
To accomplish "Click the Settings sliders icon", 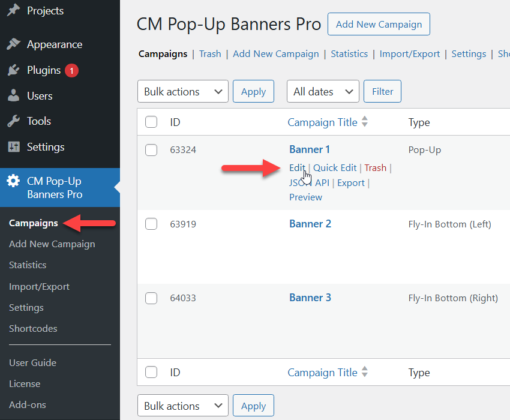I will click(x=14, y=147).
